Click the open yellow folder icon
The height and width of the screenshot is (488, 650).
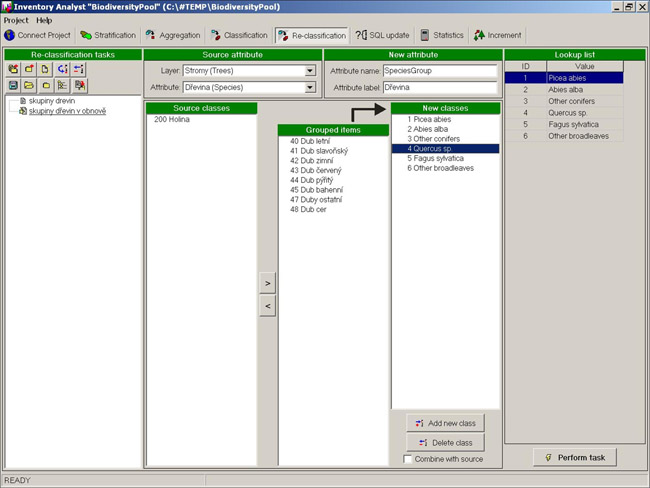pyautogui.click(x=30, y=86)
